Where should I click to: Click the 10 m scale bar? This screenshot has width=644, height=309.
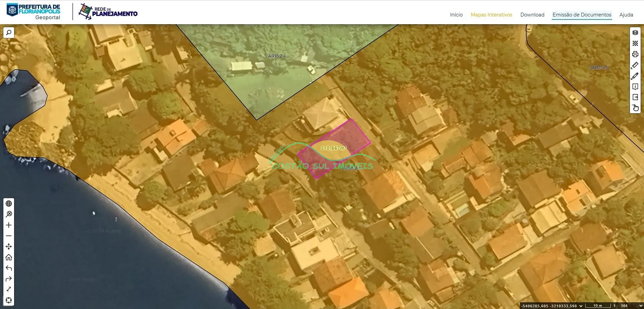(x=598, y=306)
